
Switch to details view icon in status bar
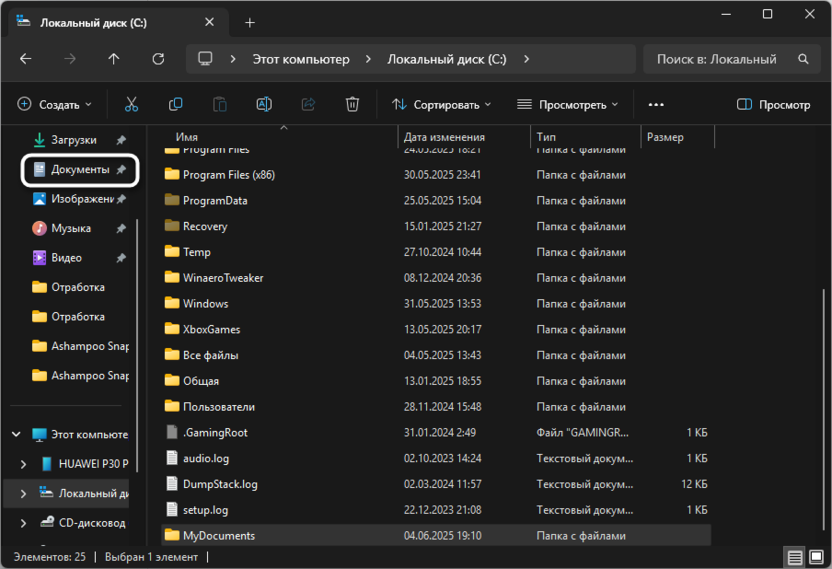(x=794, y=557)
